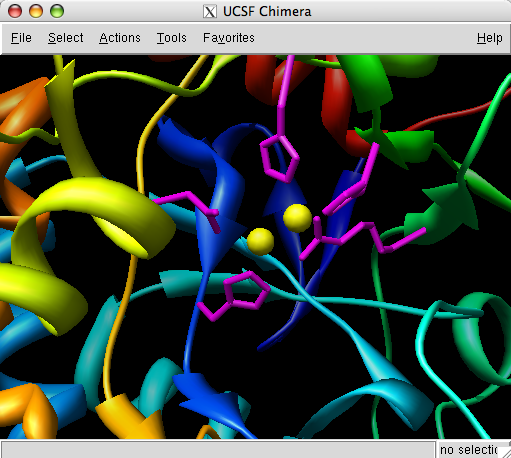Click the window resize grip corner
511x458 pixels.
pyautogui.click(x=506, y=453)
